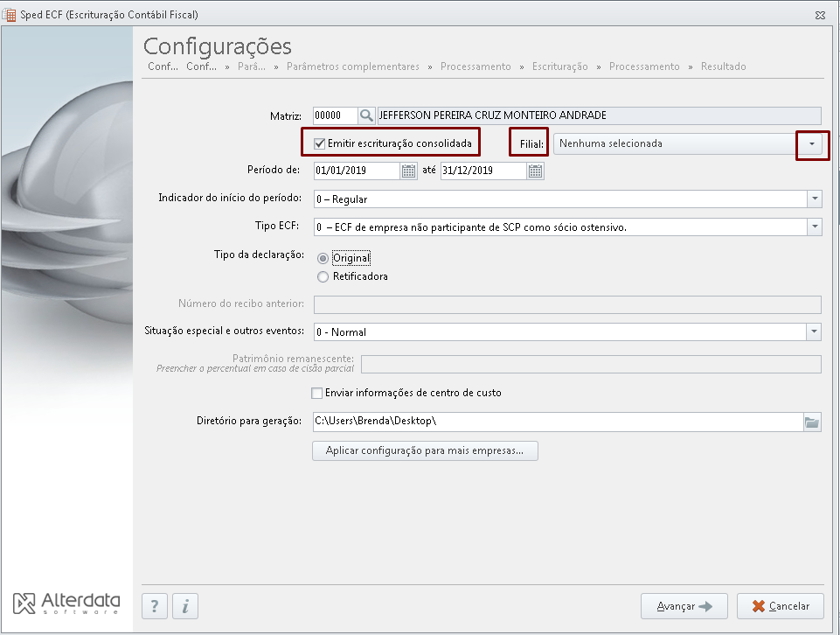The width and height of the screenshot is (840, 635).
Task: Go to first Processamento step
Action: point(476,66)
